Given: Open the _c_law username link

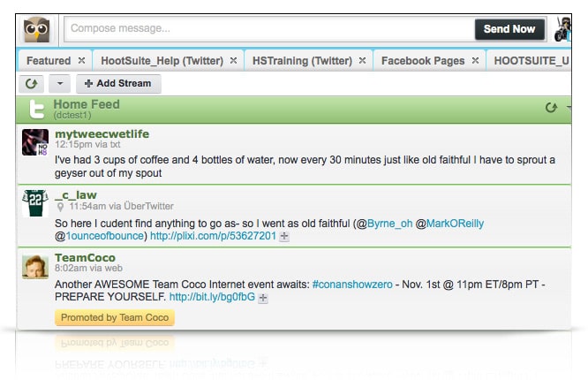Looking at the screenshot, I should click(76, 195).
